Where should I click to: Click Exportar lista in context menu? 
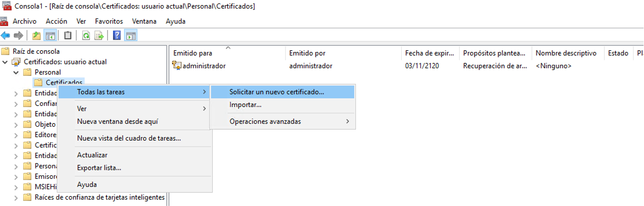[x=99, y=167]
